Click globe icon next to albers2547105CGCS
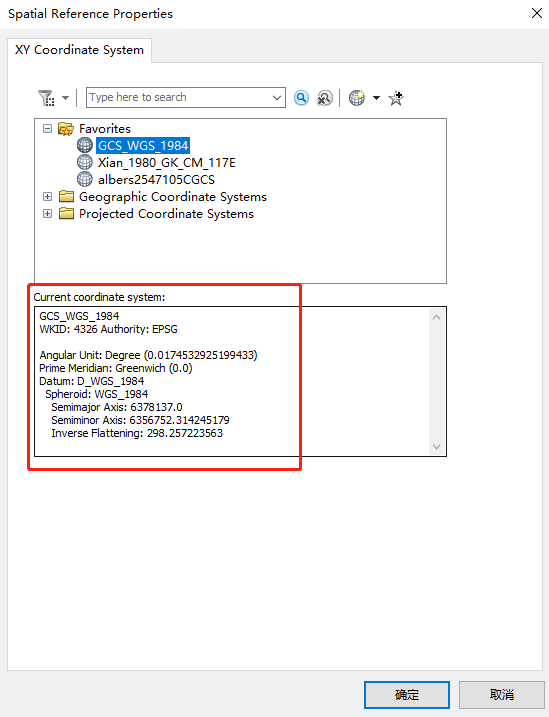This screenshot has width=549, height=717. coord(85,179)
